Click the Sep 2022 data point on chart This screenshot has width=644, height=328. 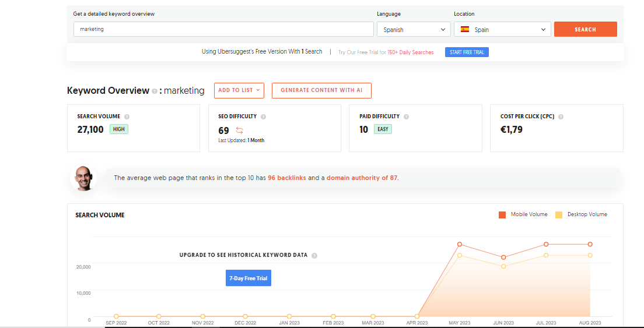click(x=116, y=316)
